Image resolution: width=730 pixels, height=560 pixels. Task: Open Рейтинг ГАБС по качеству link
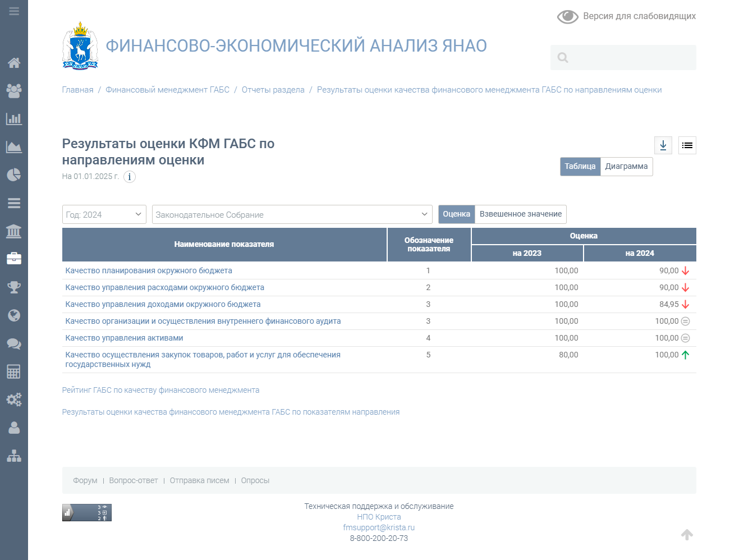[160, 390]
